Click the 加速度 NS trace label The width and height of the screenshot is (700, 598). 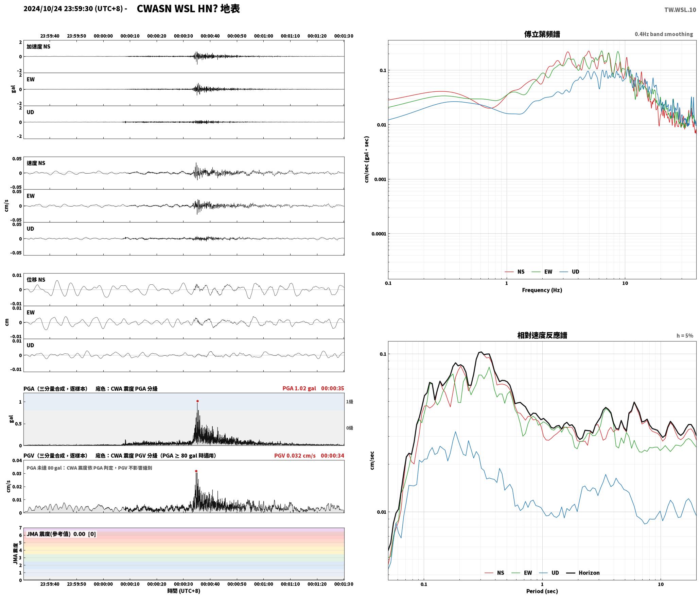[38, 47]
